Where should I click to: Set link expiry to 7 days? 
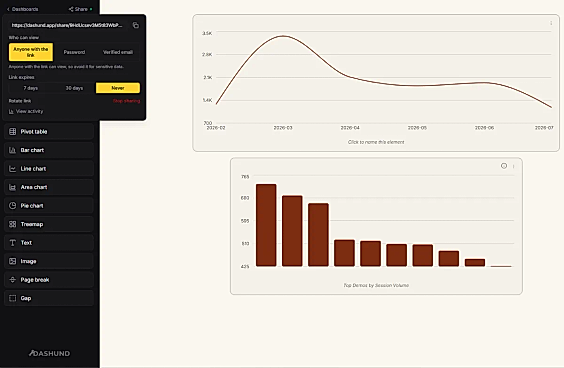(x=31, y=88)
